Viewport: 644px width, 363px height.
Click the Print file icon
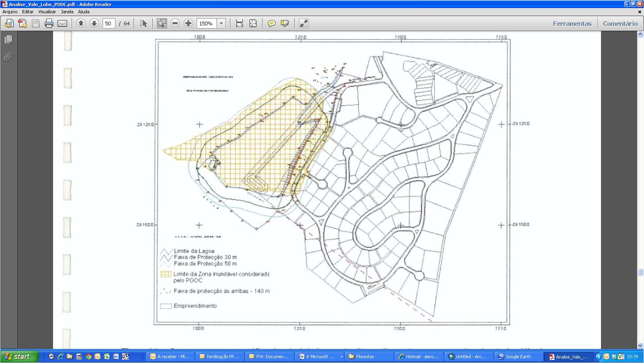coord(49,23)
